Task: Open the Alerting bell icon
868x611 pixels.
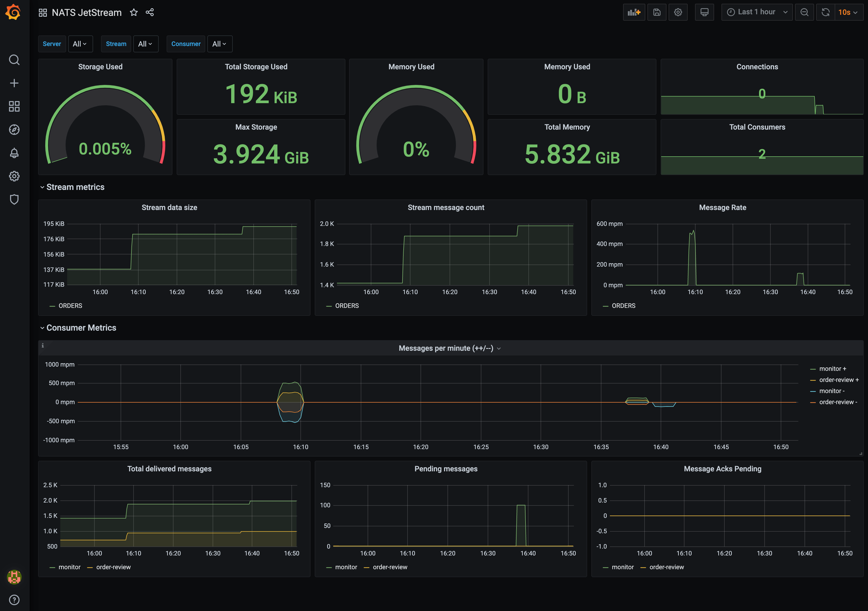Action: pyautogui.click(x=14, y=153)
